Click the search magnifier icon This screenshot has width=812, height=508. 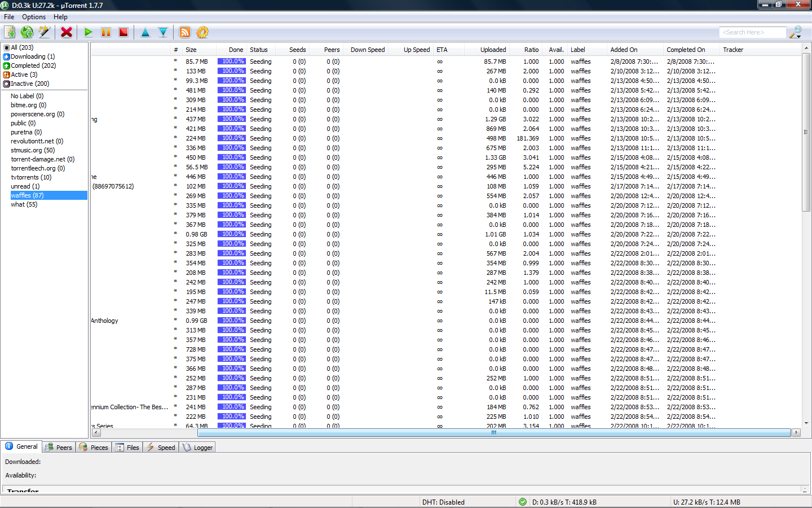pos(795,32)
